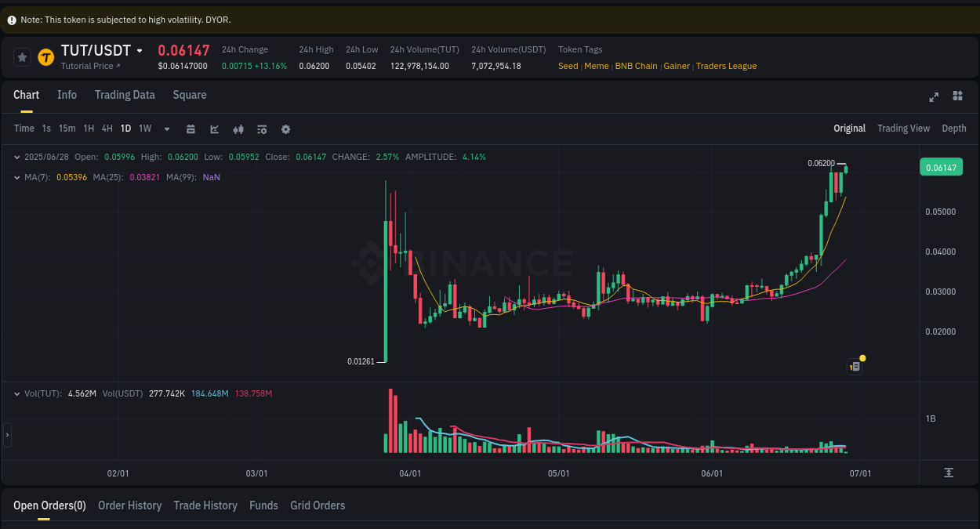Collapse the MA indicator row chevron
The width and height of the screenshot is (980, 529).
16,177
